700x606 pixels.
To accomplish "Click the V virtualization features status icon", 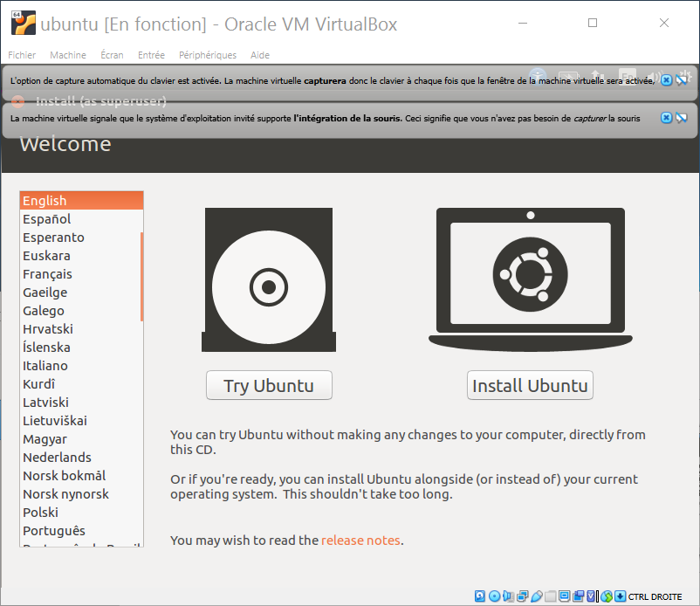I will point(591,596).
